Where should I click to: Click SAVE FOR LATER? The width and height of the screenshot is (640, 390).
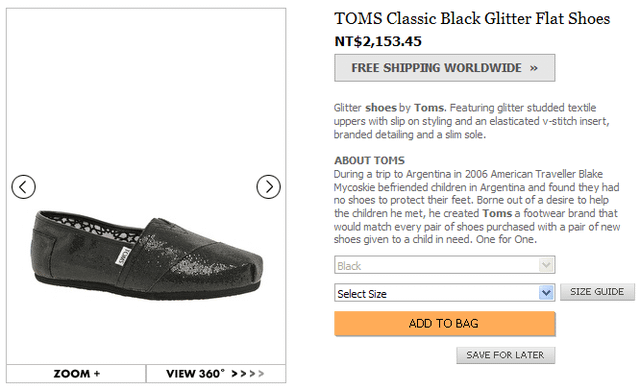tap(505, 355)
